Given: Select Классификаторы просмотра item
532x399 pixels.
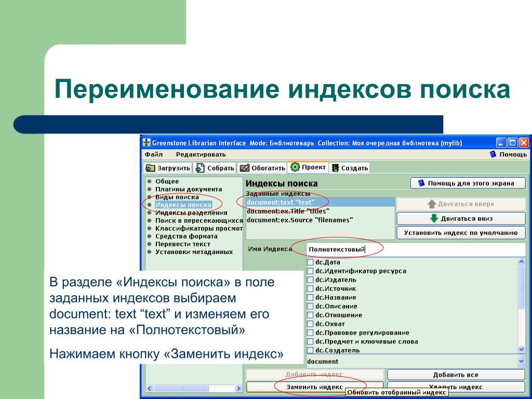Looking at the screenshot, I should [199, 229].
